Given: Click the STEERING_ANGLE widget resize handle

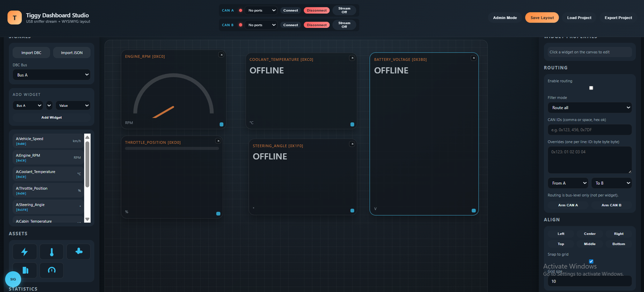Looking at the screenshot, I should click(352, 211).
